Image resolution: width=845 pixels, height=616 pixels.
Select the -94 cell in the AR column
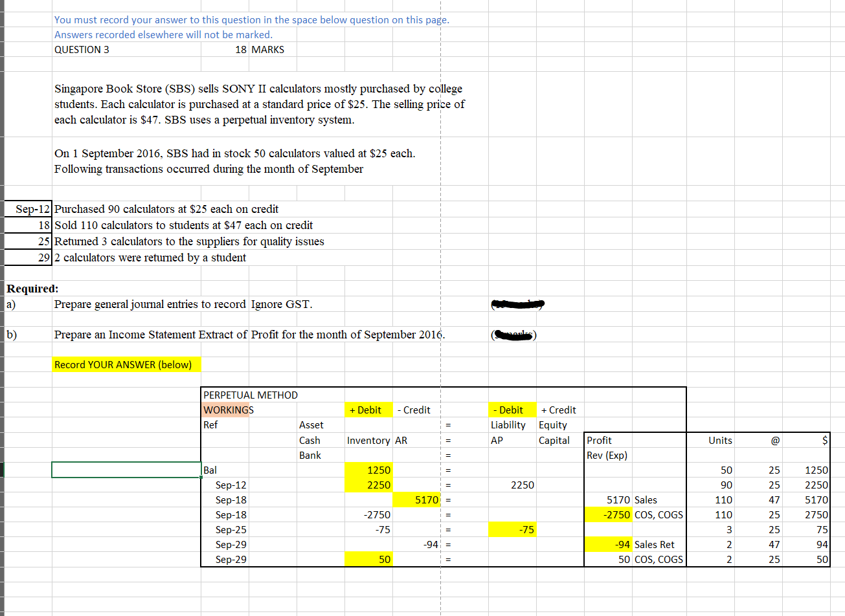coord(431,545)
